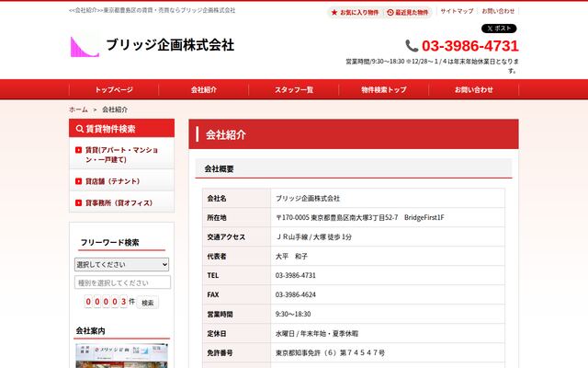Click the license text 東京都知事免許（６）第７４５４７号
Screen dimensions: 588x368
click(330, 352)
